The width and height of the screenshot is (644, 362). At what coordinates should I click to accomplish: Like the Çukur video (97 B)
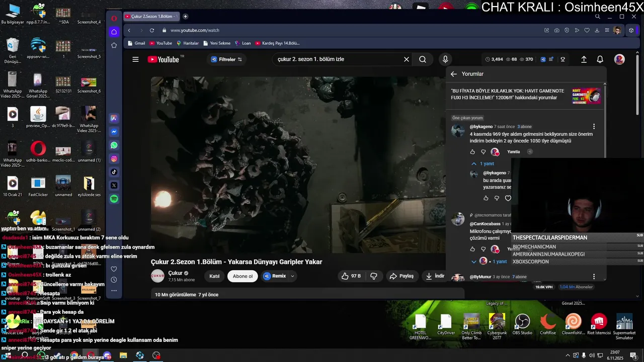click(351, 276)
